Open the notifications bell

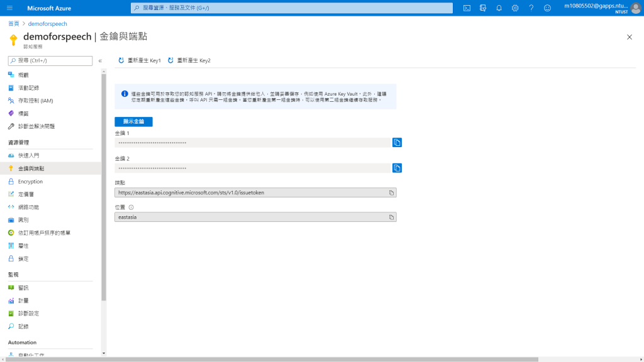coord(499,8)
